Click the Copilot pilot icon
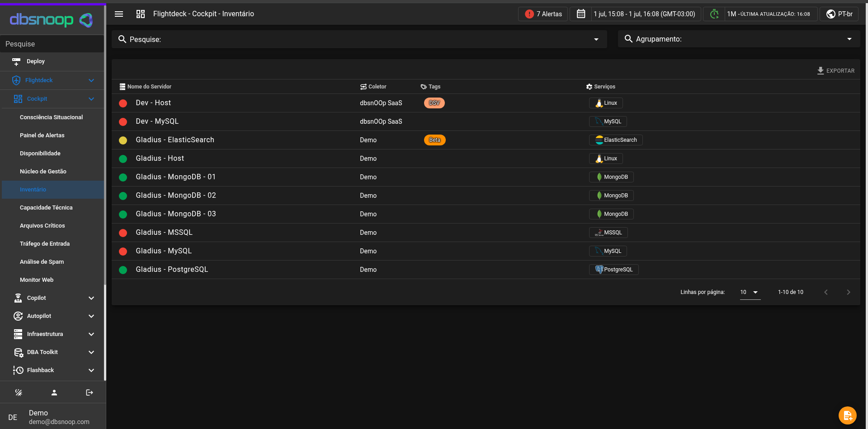 pos(18,298)
